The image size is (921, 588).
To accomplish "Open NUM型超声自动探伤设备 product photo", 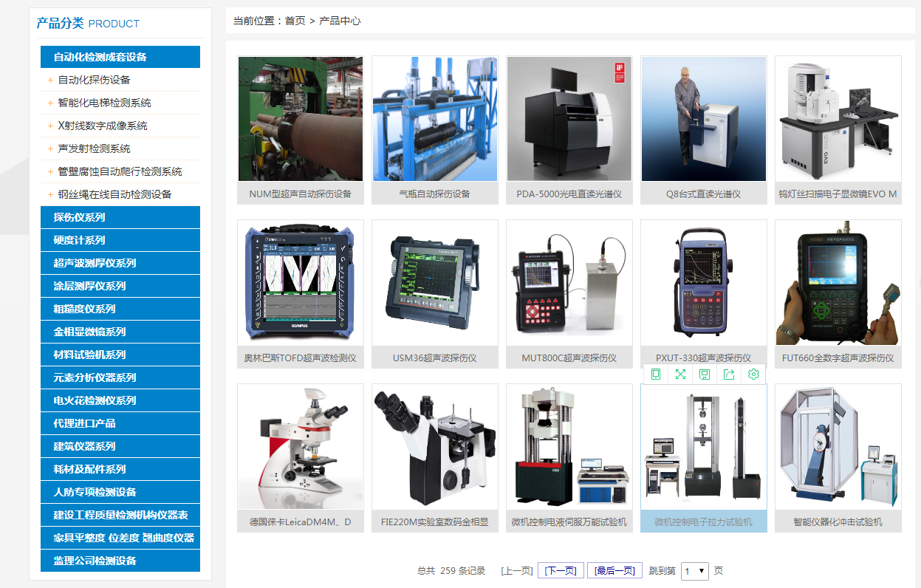I will [301, 119].
